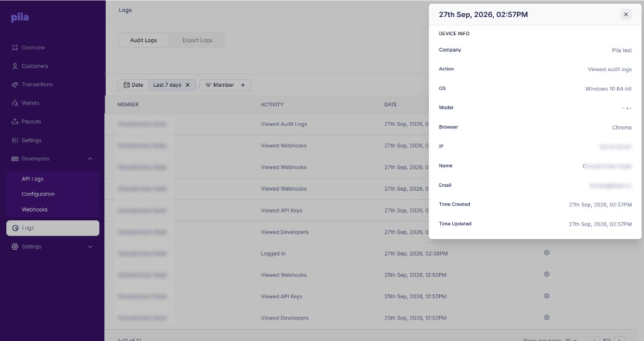Click the panel title 27th Sep, 2026, 02:57PM
Viewport: 644px width, 341px height.
pyautogui.click(x=483, y=14)
